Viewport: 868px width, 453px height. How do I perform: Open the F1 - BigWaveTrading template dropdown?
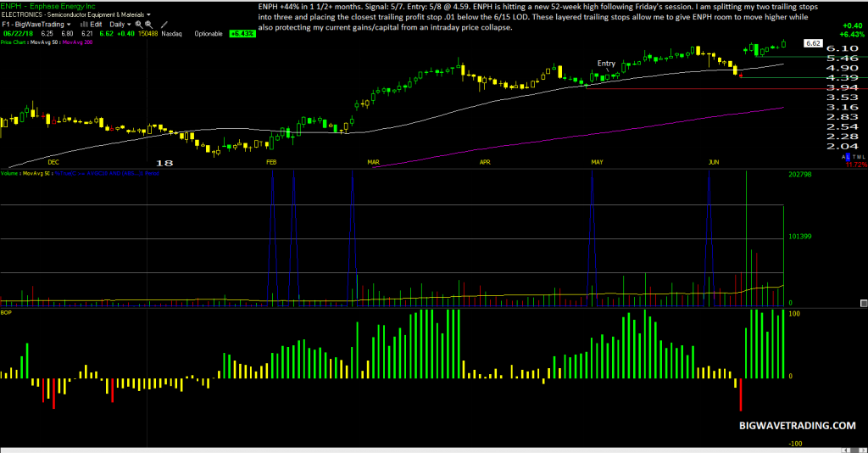(69, 25)
